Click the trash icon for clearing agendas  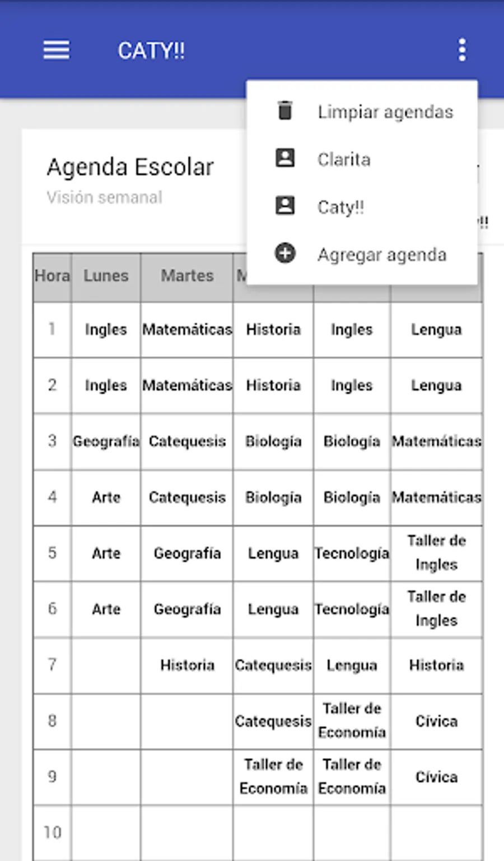click(x=285, y=110)
